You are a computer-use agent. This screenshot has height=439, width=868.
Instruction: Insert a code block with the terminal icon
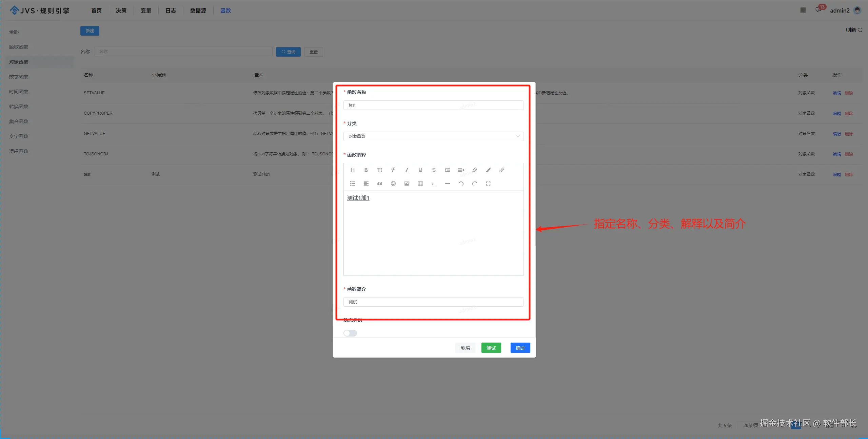[x=434, y=184]
